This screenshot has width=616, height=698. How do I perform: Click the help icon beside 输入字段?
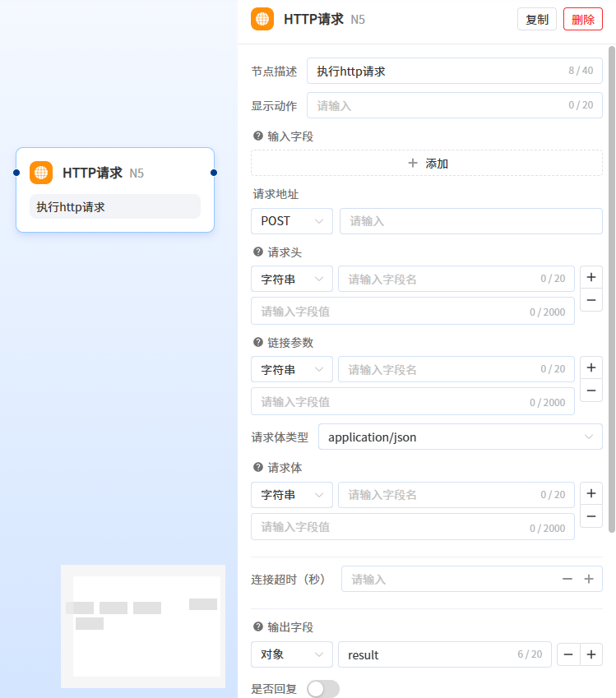[x=258, y=136]
